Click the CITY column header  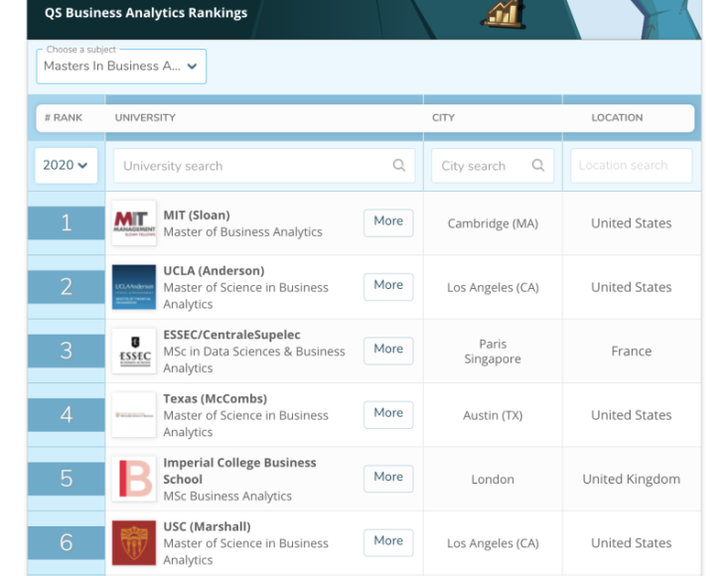443,118
